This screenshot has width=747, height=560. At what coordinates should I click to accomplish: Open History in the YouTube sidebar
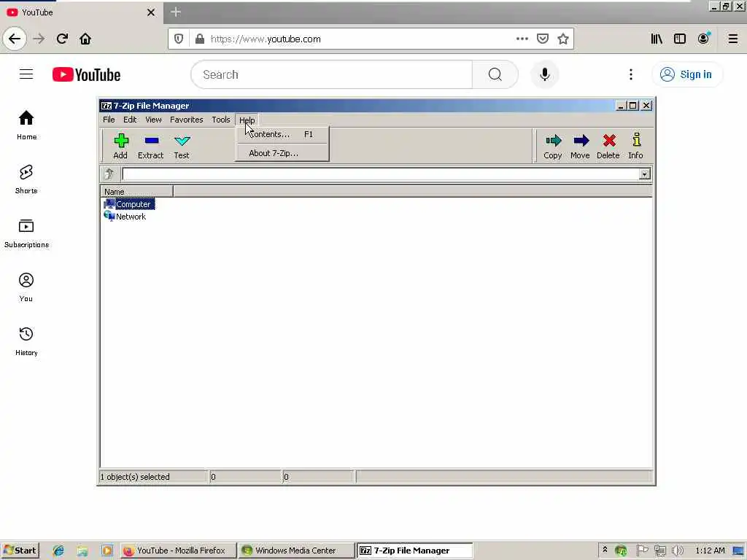click(x=26, y=341)
